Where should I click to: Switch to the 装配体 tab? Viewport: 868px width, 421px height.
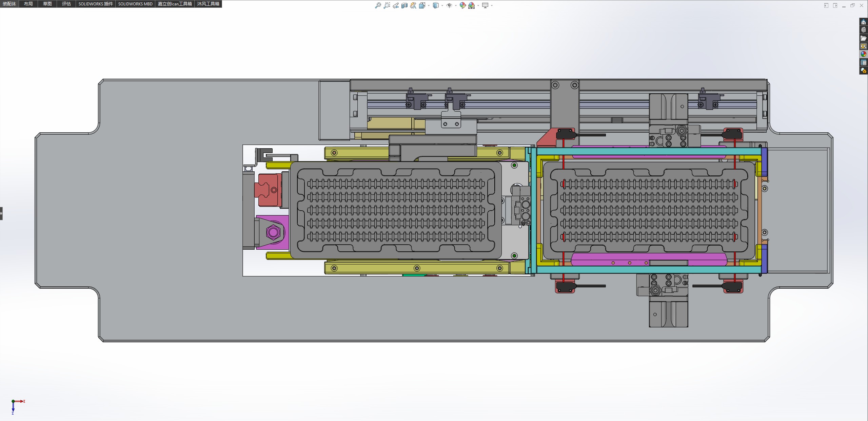tap(9, 4)
